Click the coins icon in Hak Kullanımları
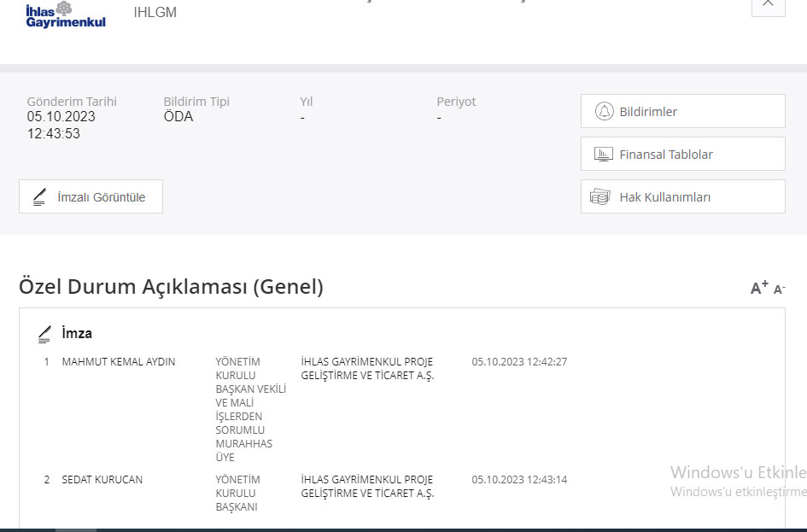The height and width of the screenshot is (532, 807). click(x=600, y=196)
